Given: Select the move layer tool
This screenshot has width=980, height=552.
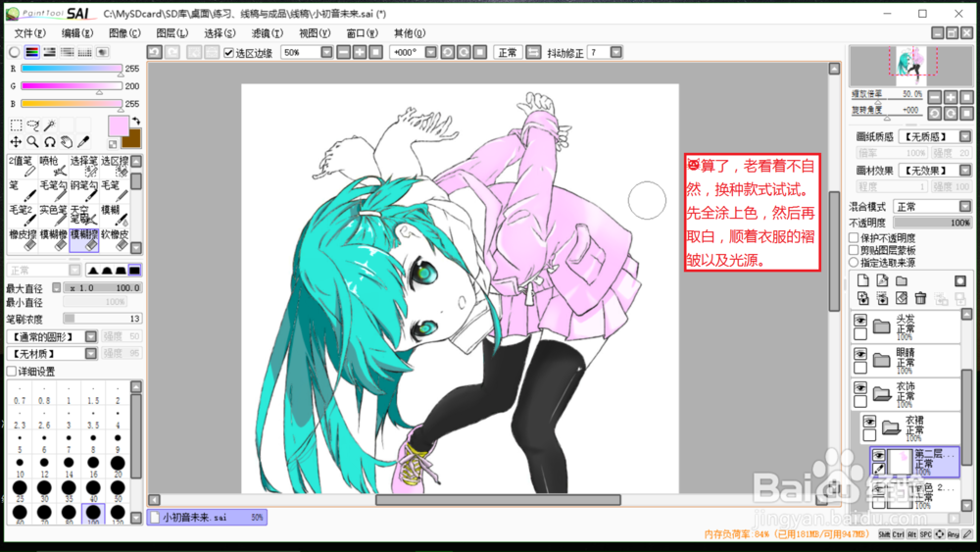Looking at the screenshot, I should pos(17,142).
